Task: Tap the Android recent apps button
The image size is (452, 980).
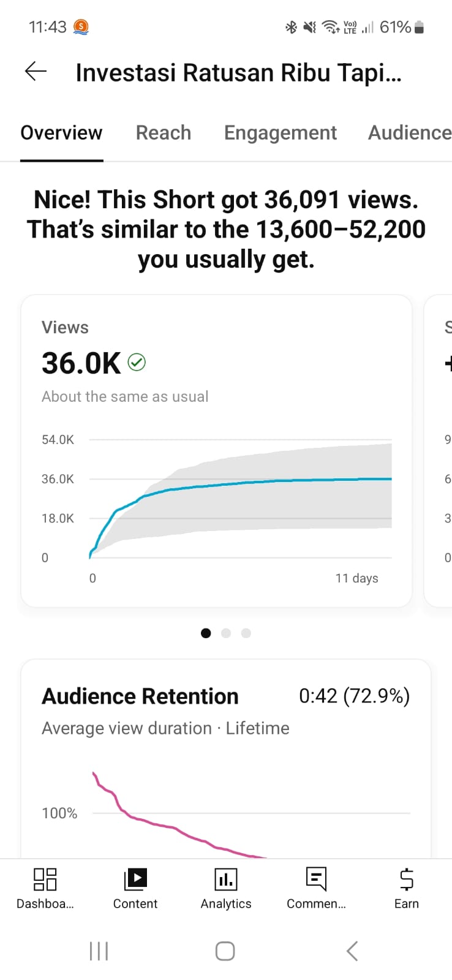Action: [99, 951]
